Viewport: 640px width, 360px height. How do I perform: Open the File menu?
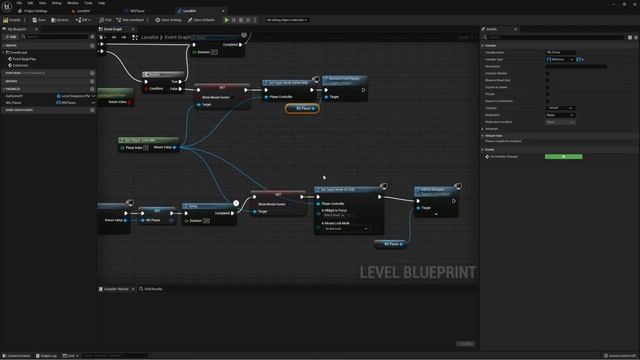coord(19,3)
